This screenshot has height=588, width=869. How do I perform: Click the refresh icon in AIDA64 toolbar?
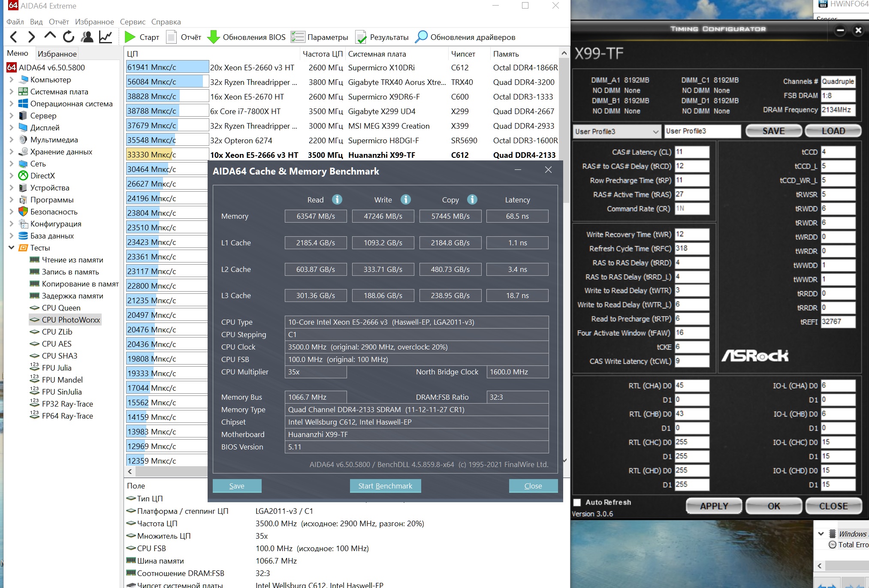point(69,37)
